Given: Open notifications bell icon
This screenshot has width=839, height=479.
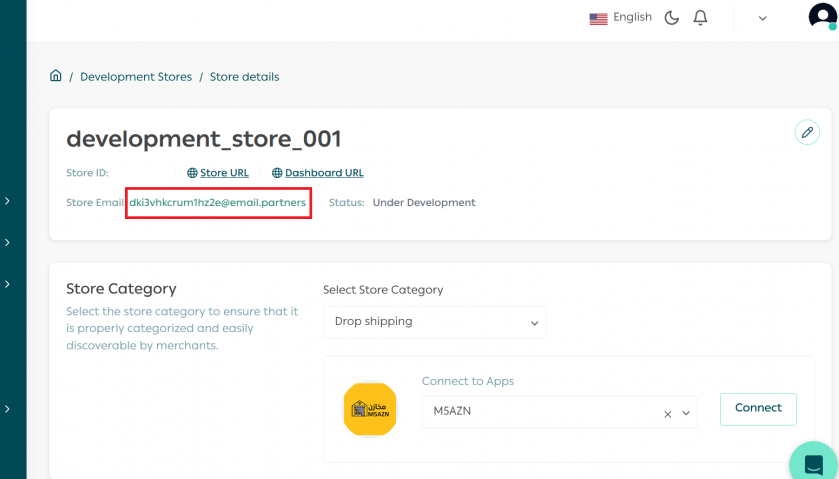Looking at the screenshot, I should [x=700, y=18].
